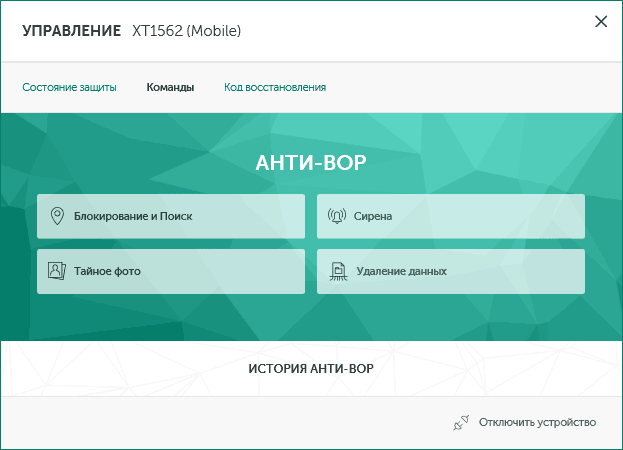Click the photo portrait icon for Тайное фото
Image resolution: width=623 pixels, height=450 pixels.
click(57, 271)
